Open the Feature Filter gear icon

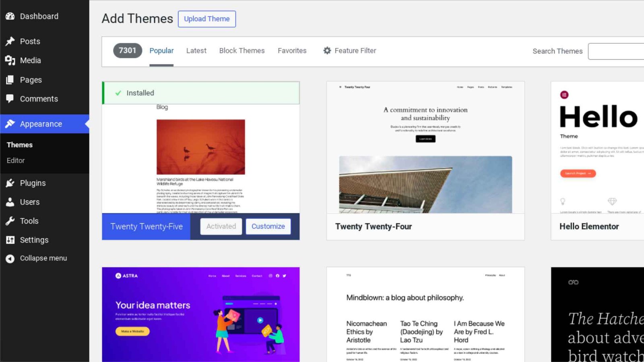click(x=327, y=51)
